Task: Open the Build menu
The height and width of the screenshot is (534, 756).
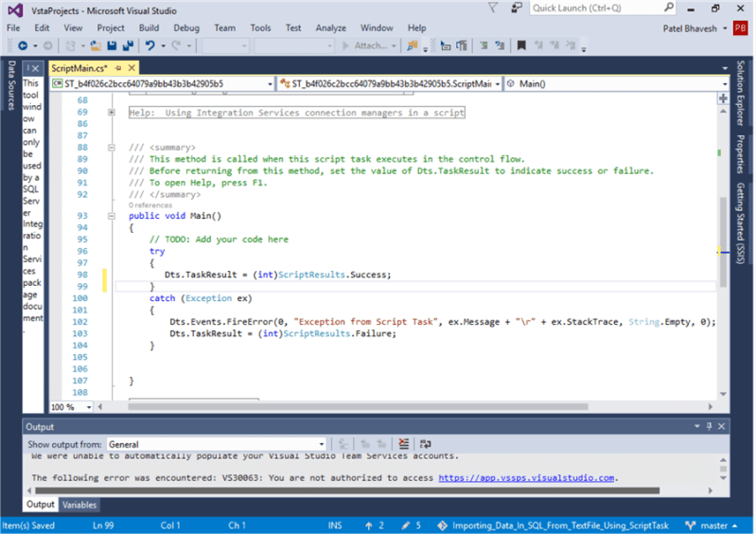Action: tap(149, 28)
